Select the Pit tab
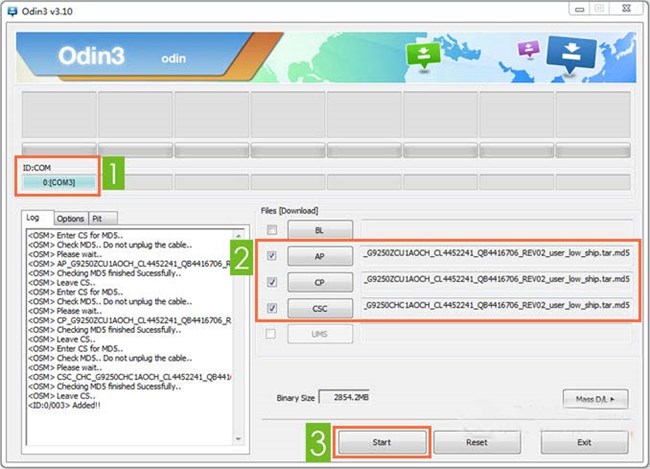This screenshot has width=650, height=469. coord(98,217)
